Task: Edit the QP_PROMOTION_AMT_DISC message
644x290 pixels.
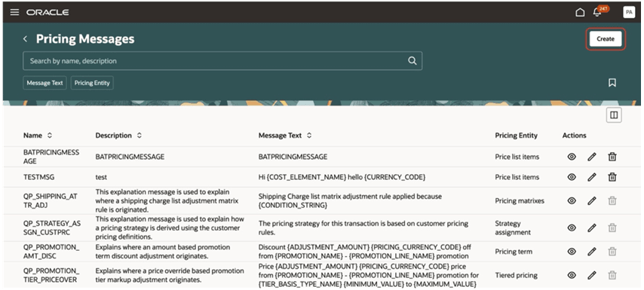Action: [591, 252]
